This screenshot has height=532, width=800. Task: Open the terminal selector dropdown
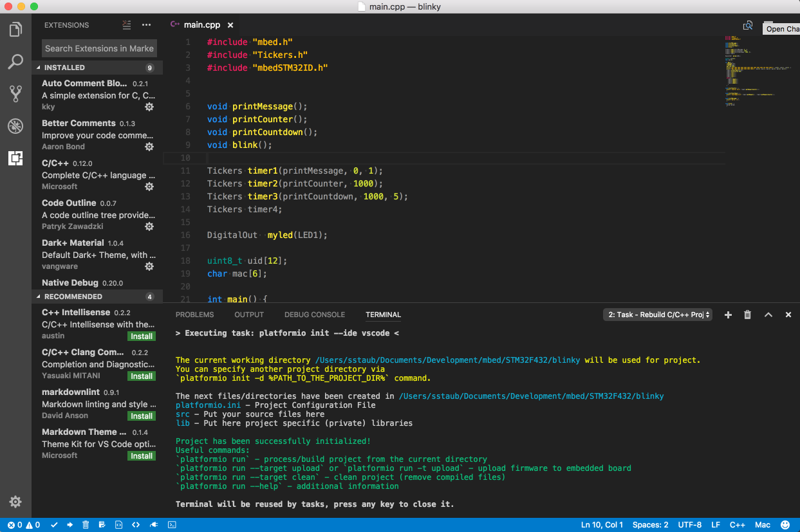(x=657, y=315)
